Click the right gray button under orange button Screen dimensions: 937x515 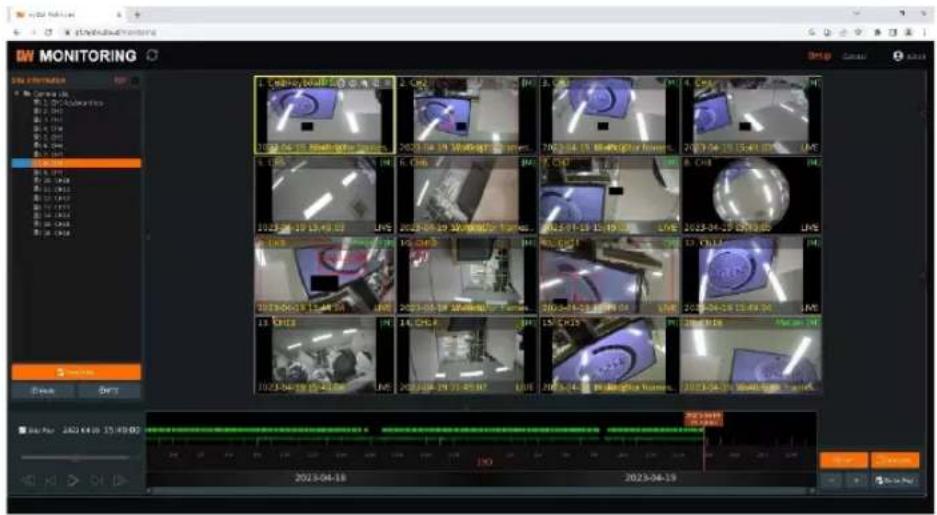[x=109, y=391]
